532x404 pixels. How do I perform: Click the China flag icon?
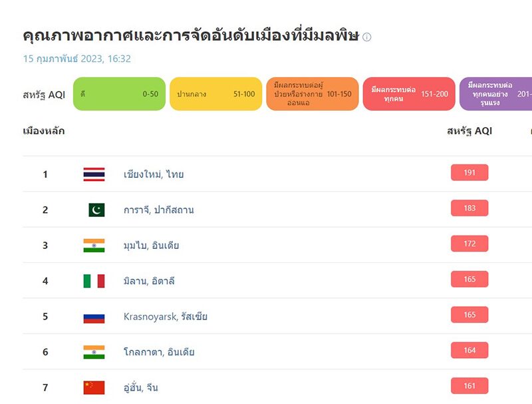[94, 388]
